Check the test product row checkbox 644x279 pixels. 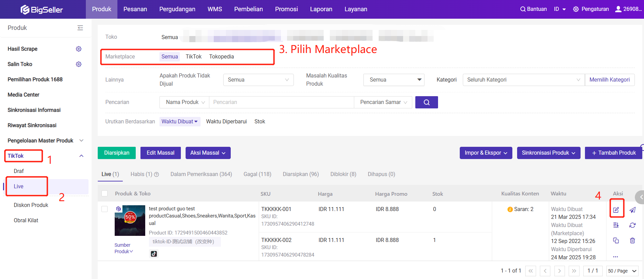[105, 209]
